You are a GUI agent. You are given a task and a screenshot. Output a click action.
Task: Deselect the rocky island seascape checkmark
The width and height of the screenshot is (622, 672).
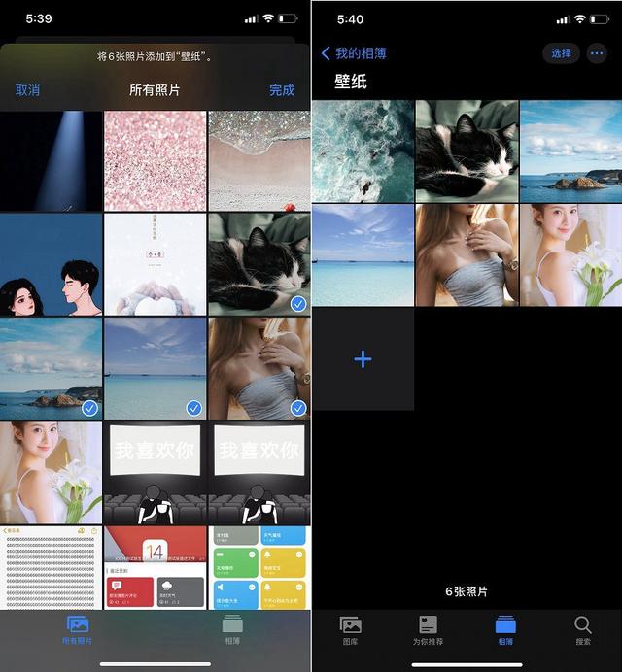pyautogui.click(x=89, y=408)
